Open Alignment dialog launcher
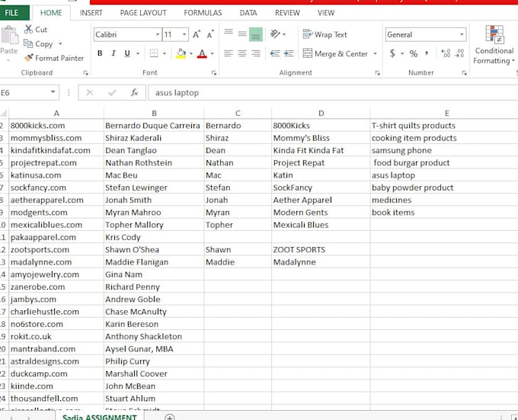The width and height of the screenshot is (518, 420). click(x=378, y=72)
